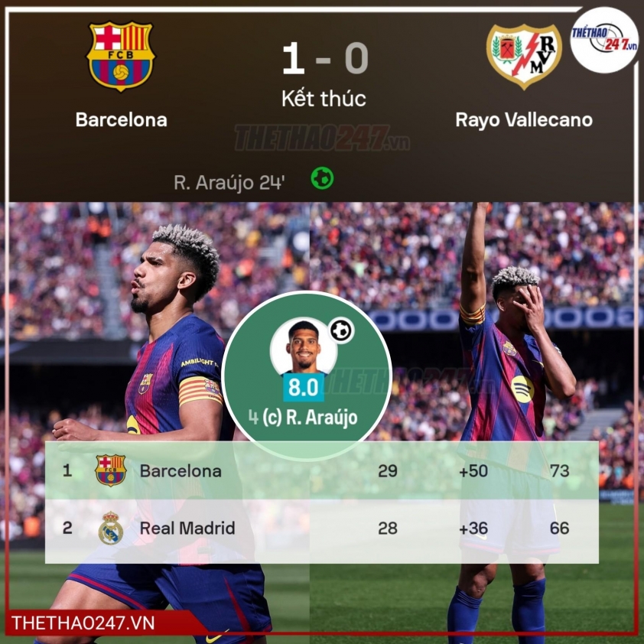Click the green goal ball icon
The height and width of the screenshot is (644, 644).
click(x=322, y=178)
